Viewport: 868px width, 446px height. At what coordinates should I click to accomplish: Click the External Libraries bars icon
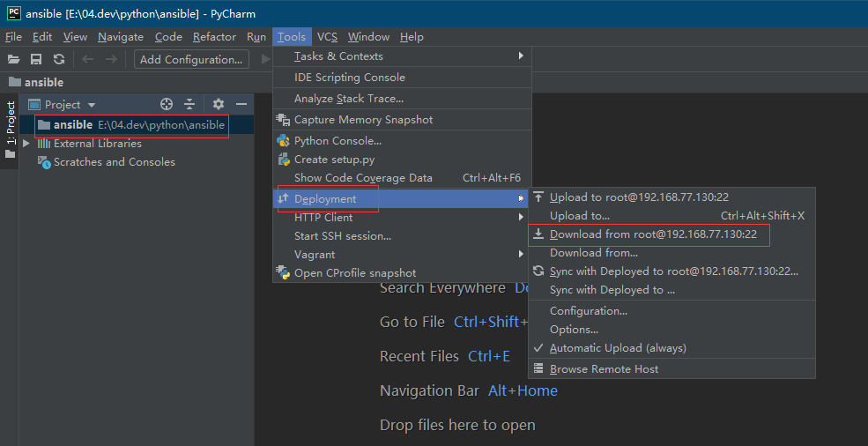44,144
